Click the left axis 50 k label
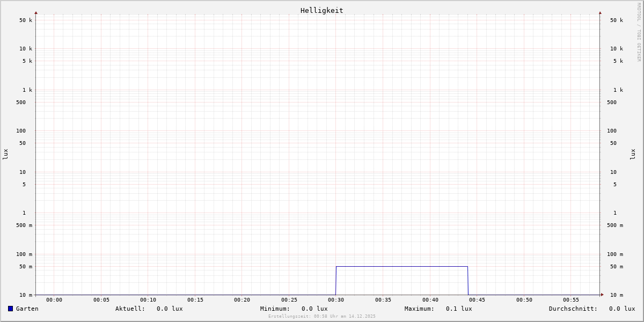 [x=26, y=20]
